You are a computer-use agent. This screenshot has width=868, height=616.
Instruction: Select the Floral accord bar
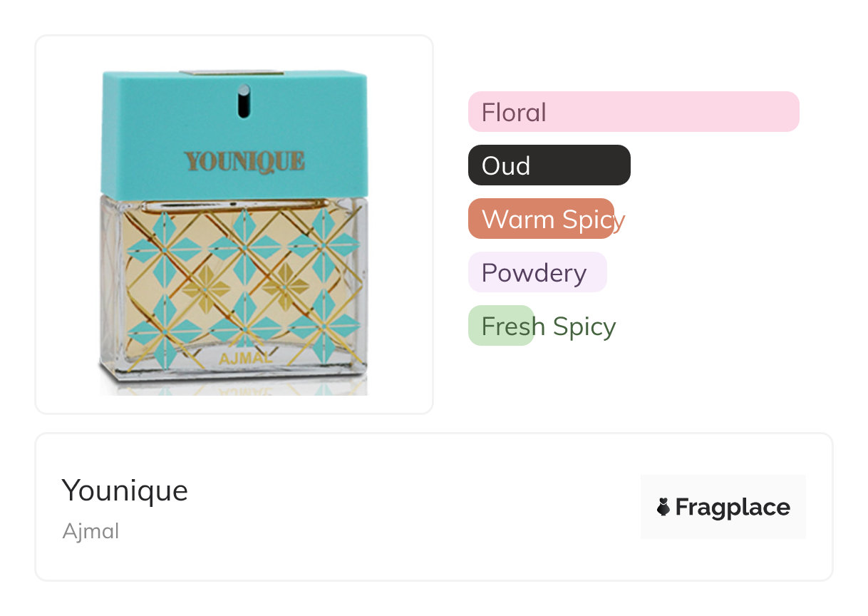(633, 112)
